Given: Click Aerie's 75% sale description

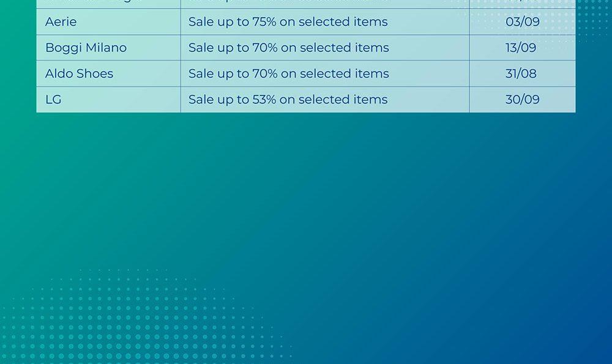Looking at the screenshot, I should (x=288, y=22).
